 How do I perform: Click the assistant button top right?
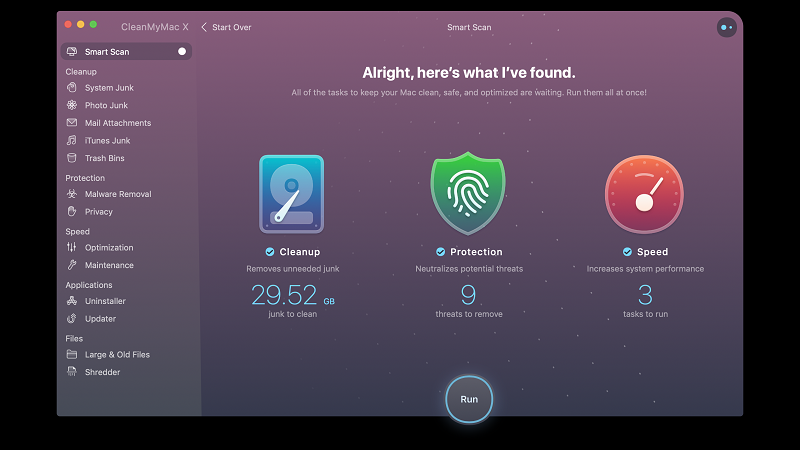[x=726, y=27]
